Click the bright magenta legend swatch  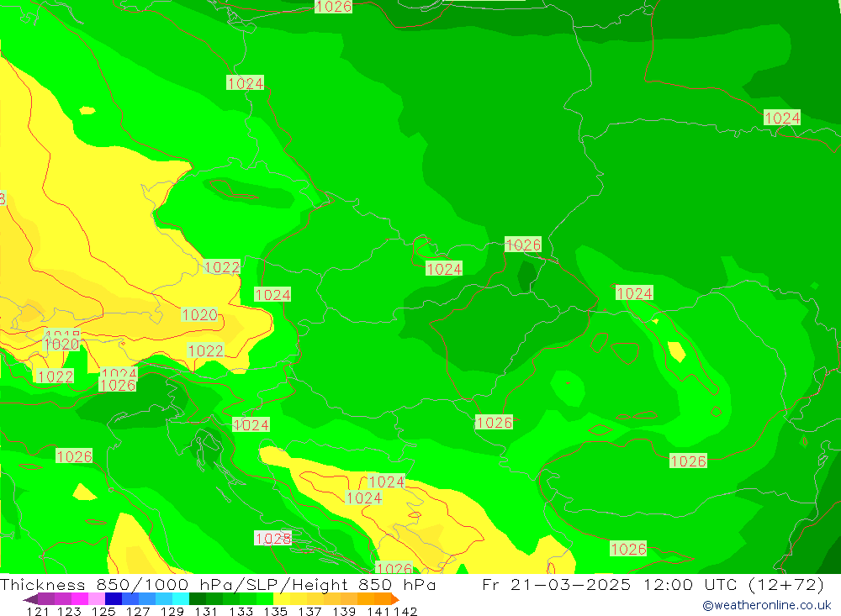click(x=80, y=599)
